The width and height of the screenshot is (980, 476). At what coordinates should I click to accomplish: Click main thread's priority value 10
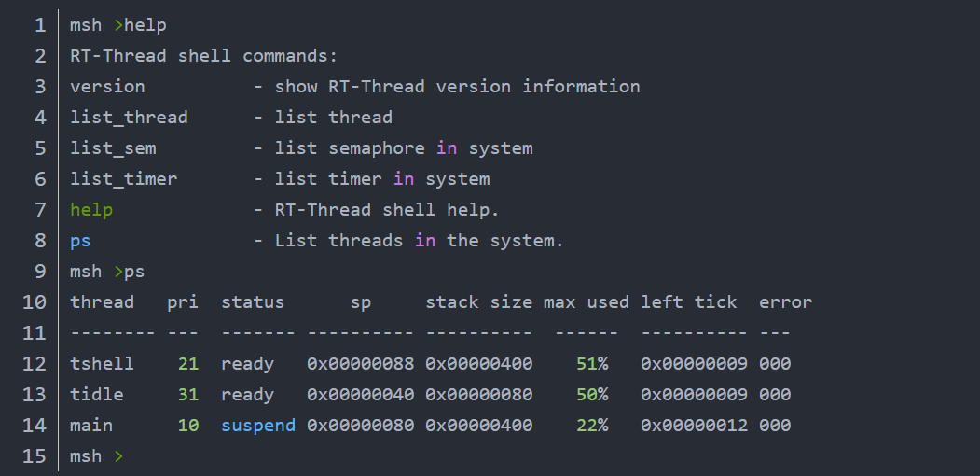188,426
